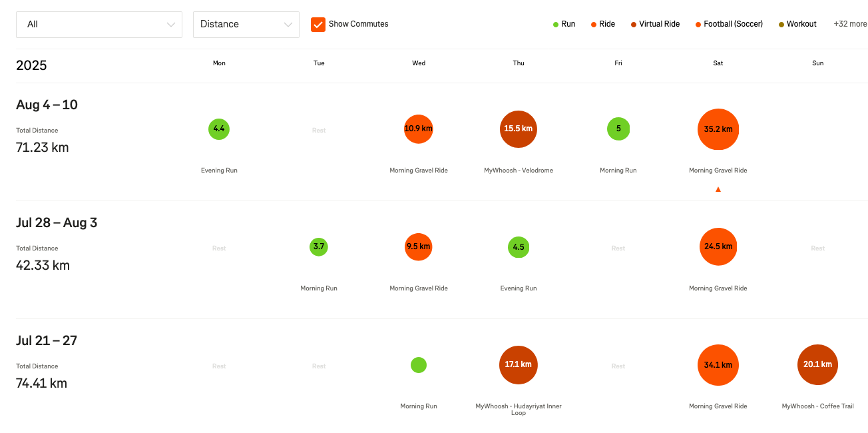Screen dimensions: 868x433
Task: Click the Football (Soccer) legend item
Action: [729, 24]
